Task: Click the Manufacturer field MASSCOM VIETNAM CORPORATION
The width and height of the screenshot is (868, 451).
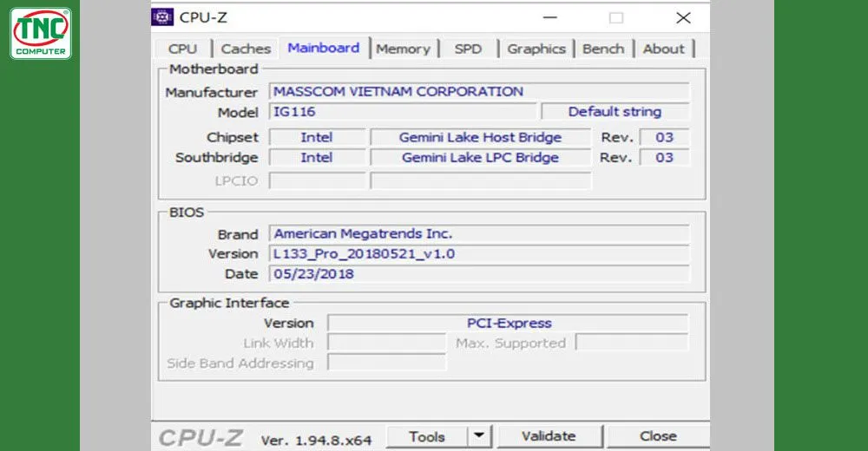Action: coord(479,91)
